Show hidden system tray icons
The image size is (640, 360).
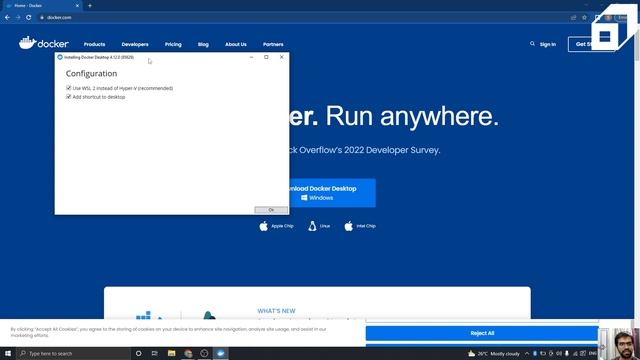527,353
